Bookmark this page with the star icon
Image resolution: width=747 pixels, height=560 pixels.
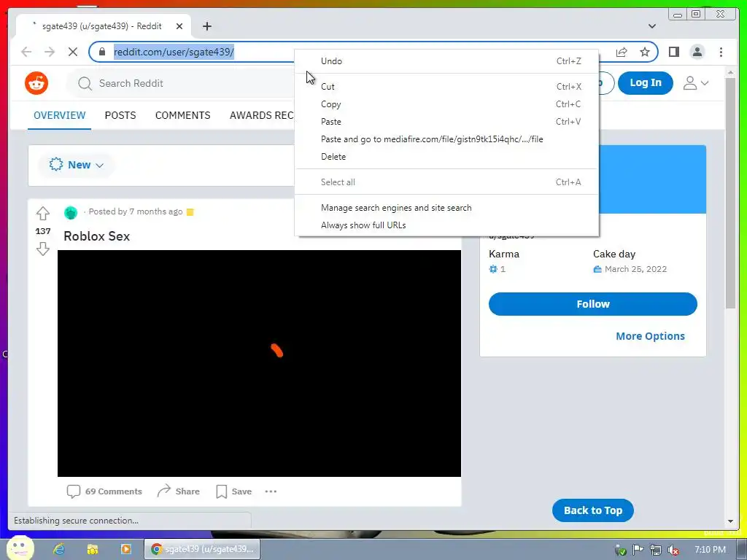click(645, 52)
